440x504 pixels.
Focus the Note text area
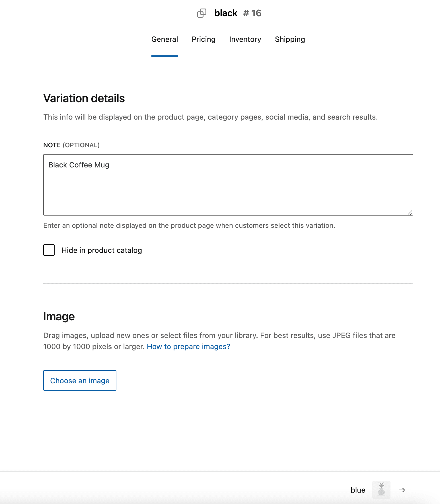[x=228, y=185]
